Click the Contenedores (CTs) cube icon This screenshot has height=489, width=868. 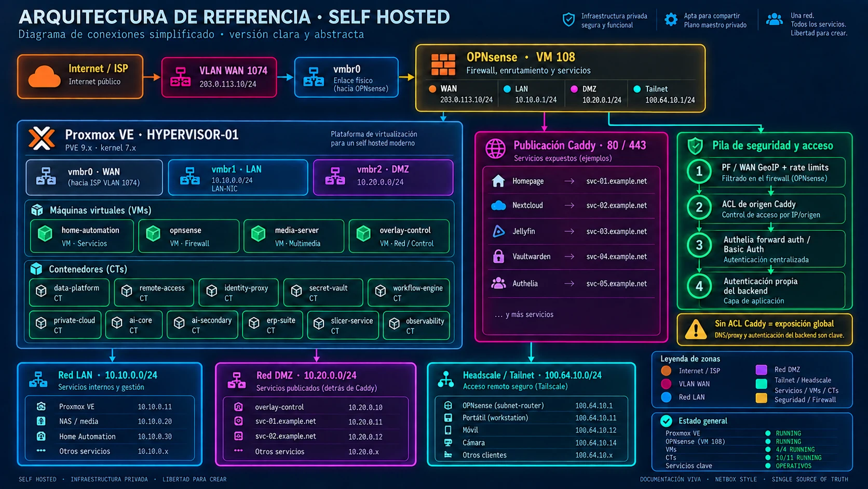pos(36,269)
